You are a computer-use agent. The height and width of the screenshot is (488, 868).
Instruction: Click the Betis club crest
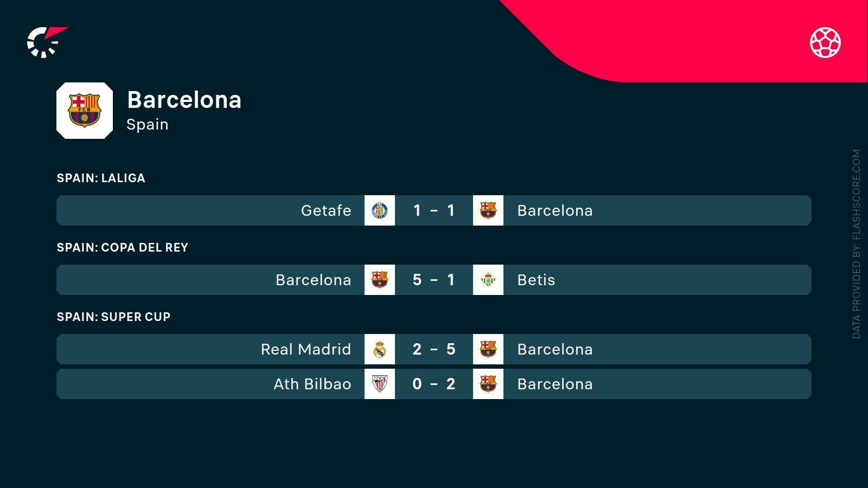tap(488, 280)
